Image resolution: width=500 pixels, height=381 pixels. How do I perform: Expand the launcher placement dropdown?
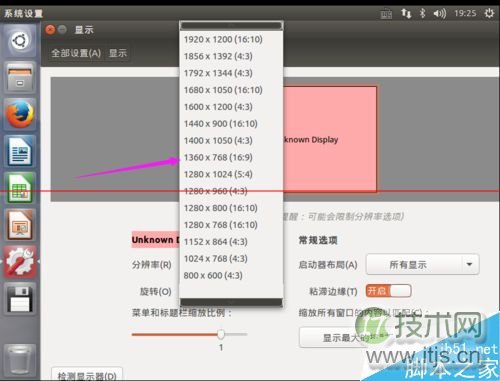tap(423, 265)
